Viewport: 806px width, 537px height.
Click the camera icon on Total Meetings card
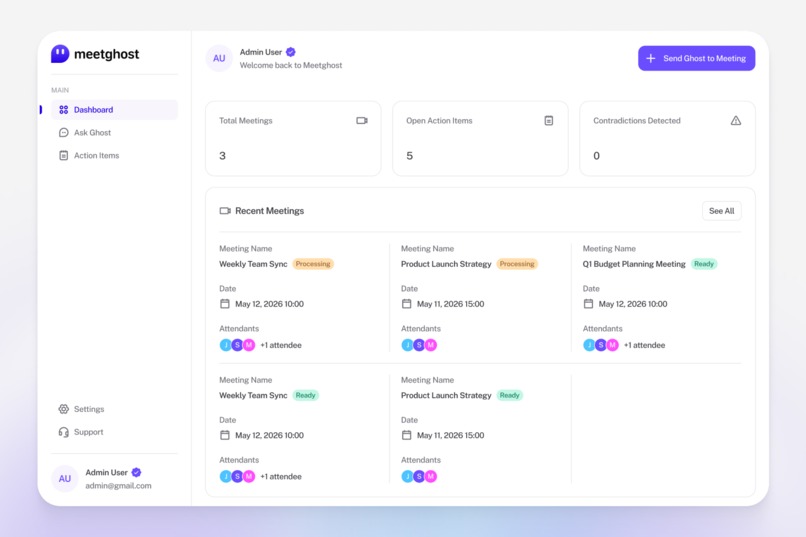pos(362,120)
